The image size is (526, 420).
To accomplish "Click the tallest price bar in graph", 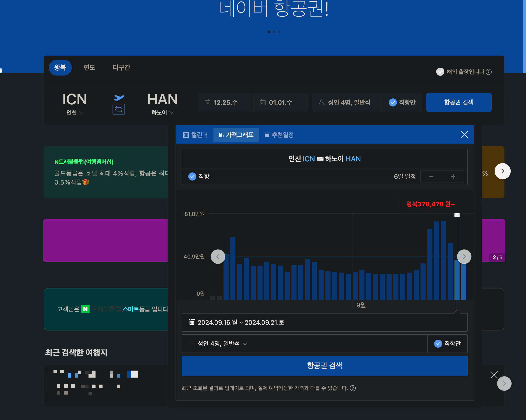I will pos(443,260).
